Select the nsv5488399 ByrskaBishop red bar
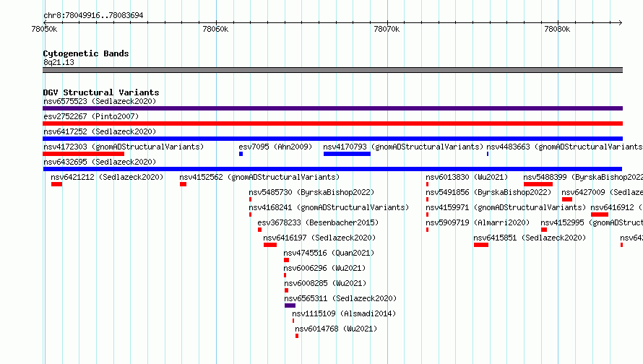 (x=538, y=184)
